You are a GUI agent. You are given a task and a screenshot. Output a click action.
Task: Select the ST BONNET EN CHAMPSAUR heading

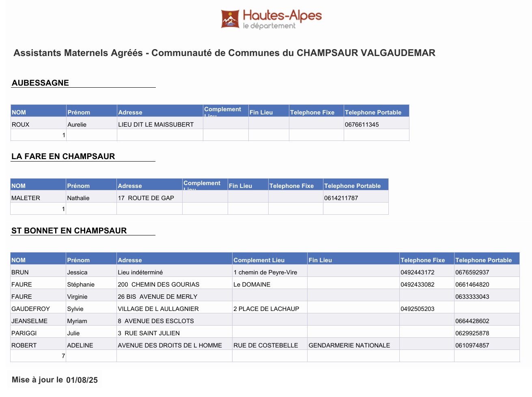[69, 231]
